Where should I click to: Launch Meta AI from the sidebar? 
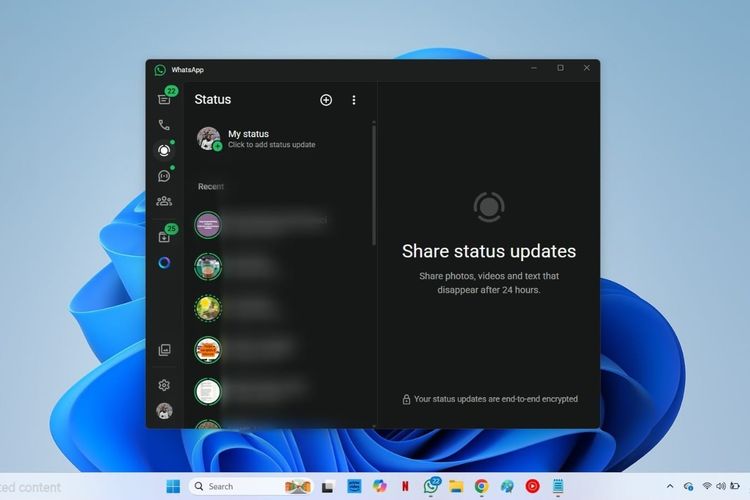pyautogui.click(x=164, y=263)
